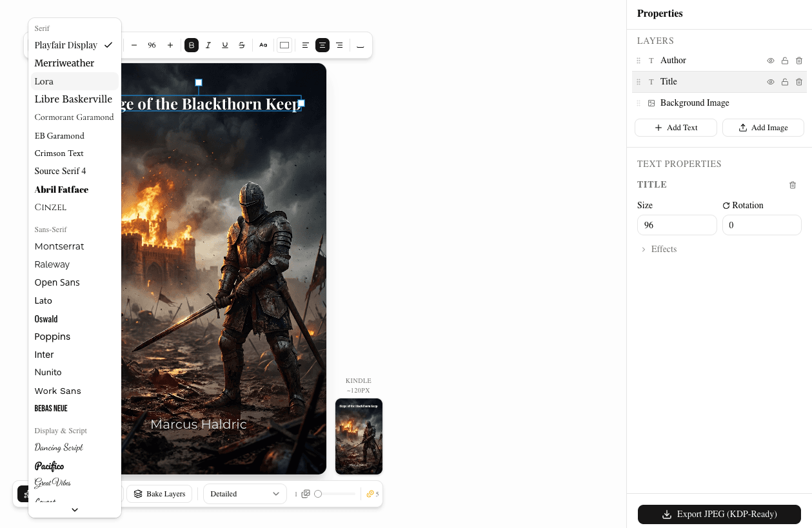
Task: Select the Merriweather font
Action: 64,63
